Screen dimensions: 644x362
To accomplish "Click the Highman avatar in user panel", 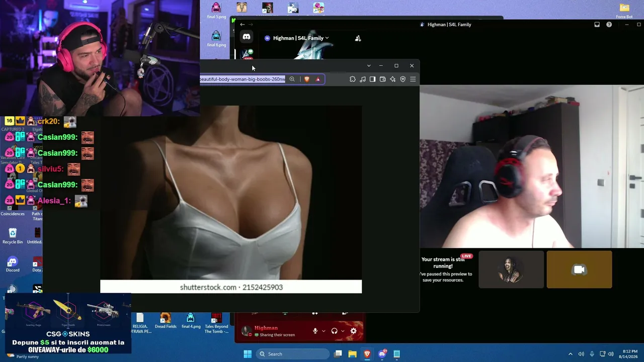I will (246, 331).
